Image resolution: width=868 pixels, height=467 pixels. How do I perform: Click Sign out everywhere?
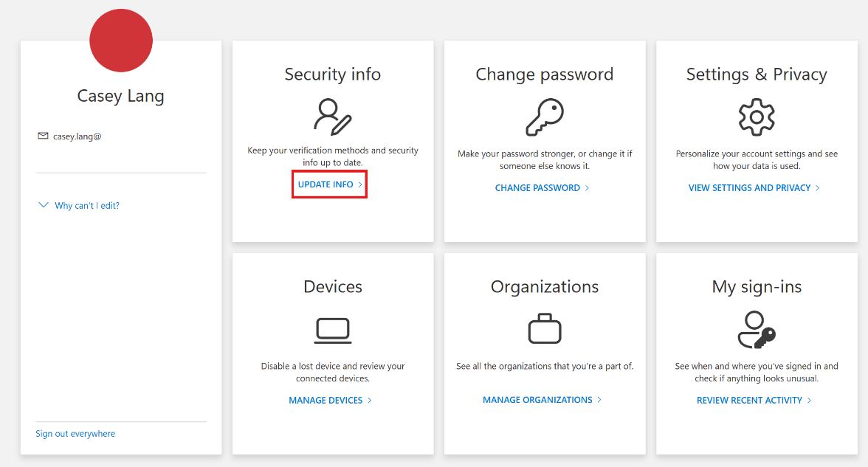click(75, 433)
